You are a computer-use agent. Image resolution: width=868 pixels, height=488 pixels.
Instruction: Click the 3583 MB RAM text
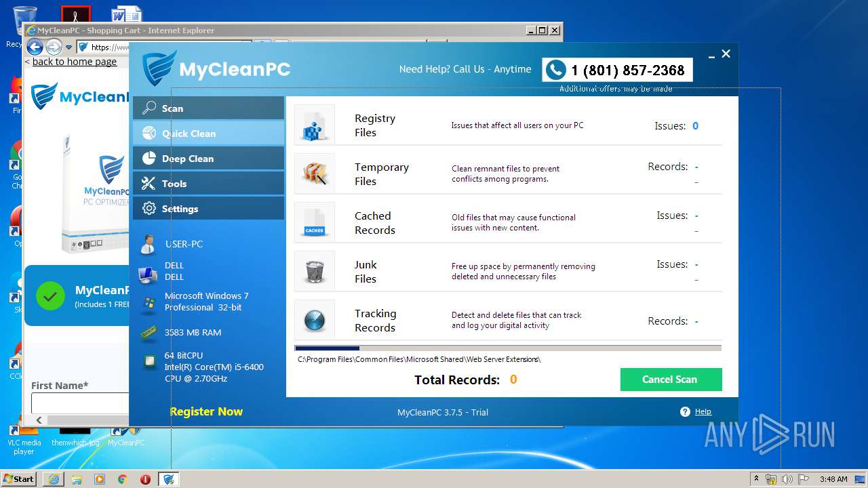pyautogui.click(x=193, y=333)
